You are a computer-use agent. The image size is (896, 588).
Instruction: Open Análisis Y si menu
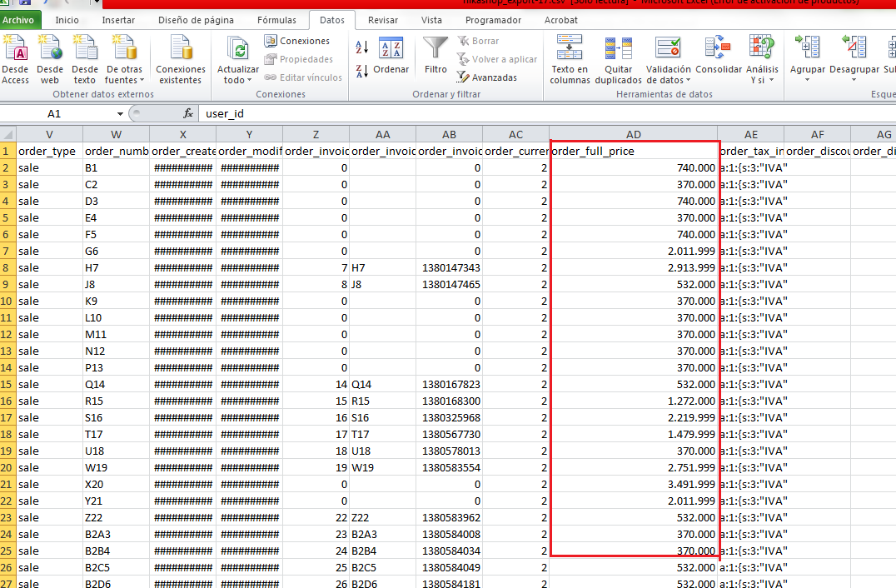click(x=762, y=59)
